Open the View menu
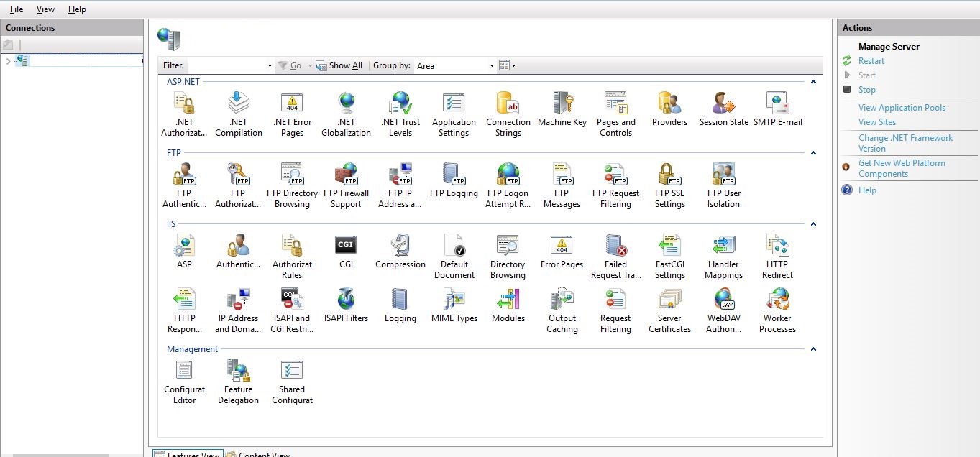 click(45, 9)
